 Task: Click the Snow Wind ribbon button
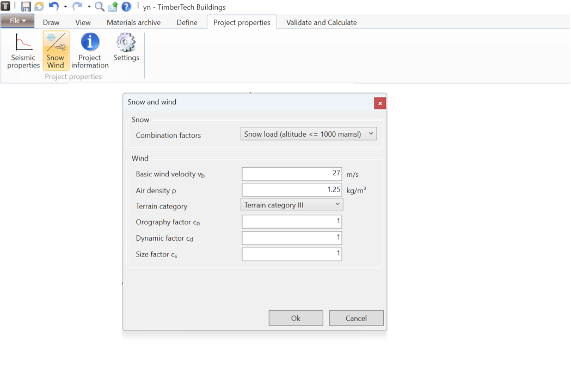[56, 51]
